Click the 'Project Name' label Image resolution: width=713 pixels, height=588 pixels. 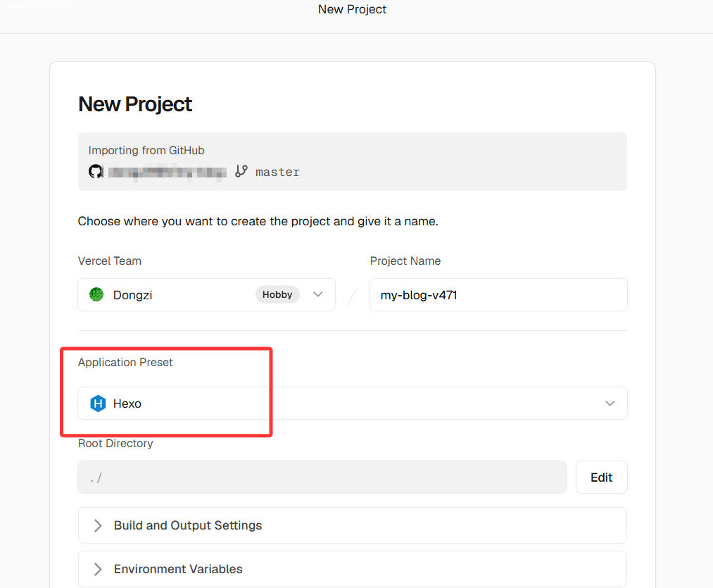[x=405, y=261]
